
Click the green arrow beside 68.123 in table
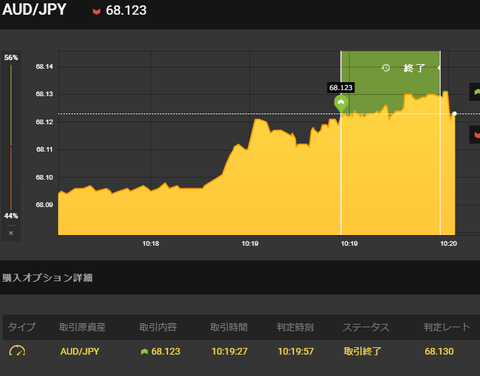(144, 352)
